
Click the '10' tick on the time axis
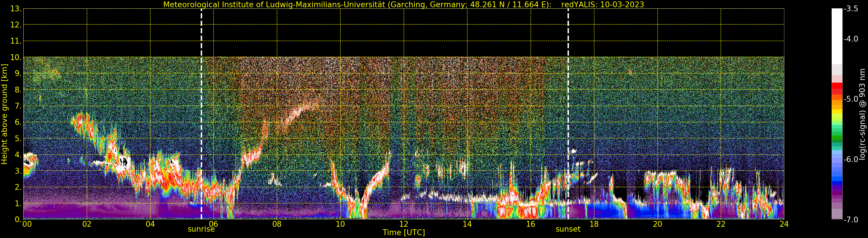(340, 224)
